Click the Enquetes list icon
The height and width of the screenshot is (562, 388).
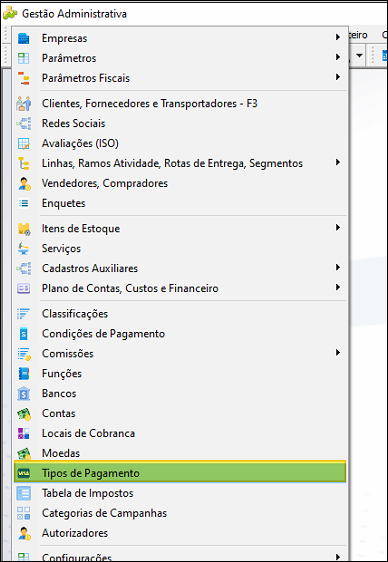pos(24,204)
